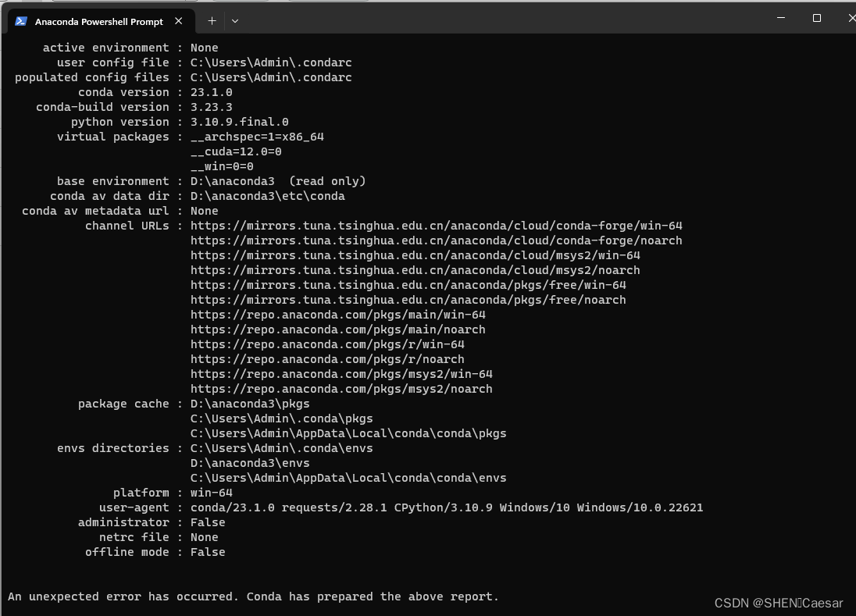Click the __archspec=1=x86_64 line
856x616 pixels.
click(x=257, y=137)
